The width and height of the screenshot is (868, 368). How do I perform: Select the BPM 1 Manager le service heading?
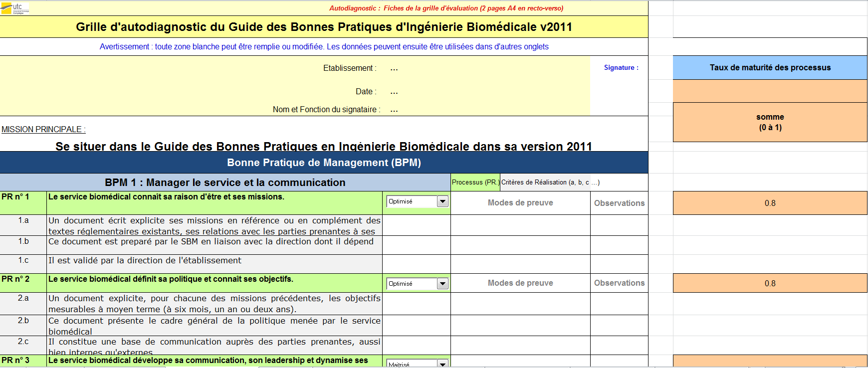pos(225,183)
